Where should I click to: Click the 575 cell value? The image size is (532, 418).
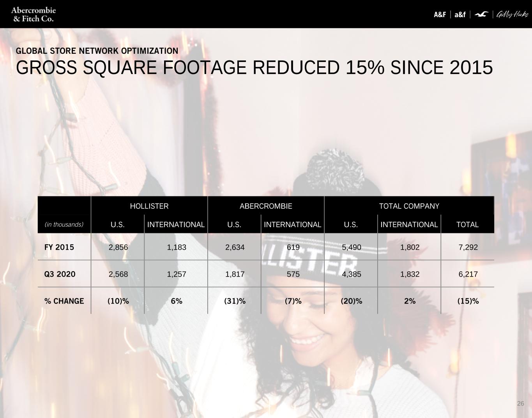[x=293, y=274]
